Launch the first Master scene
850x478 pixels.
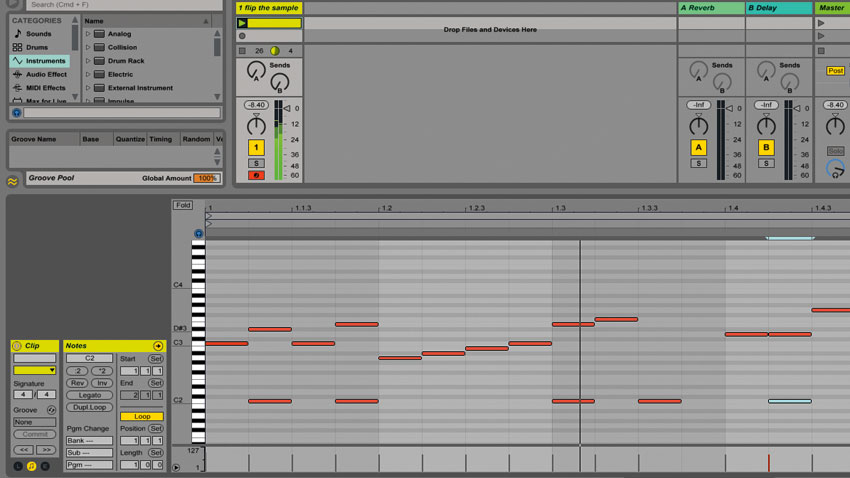pos(821,23)
